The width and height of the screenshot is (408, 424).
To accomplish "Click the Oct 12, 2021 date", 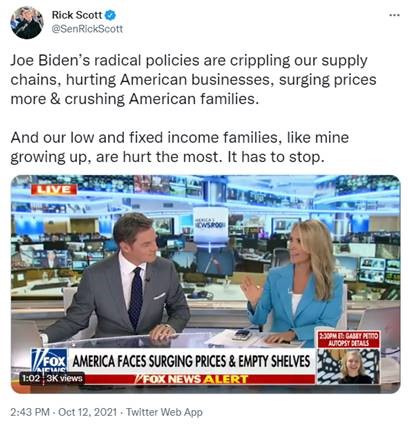I will [88, 412].
